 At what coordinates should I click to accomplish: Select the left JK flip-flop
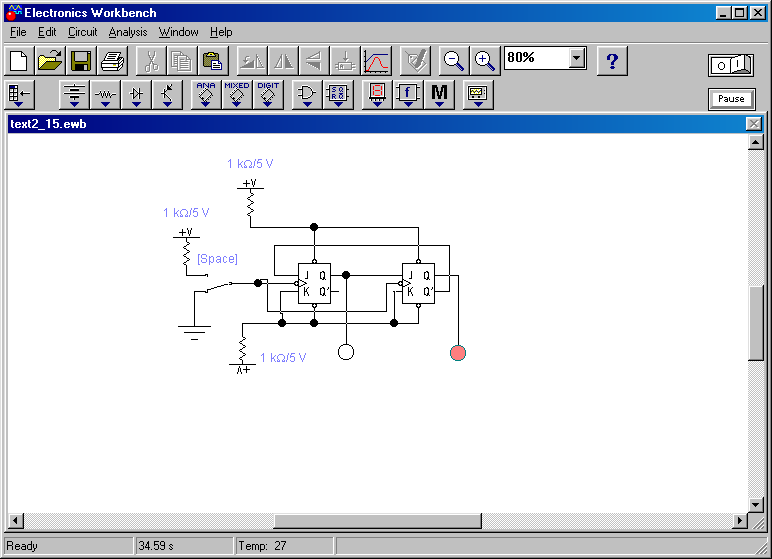[x=315, y=283]
